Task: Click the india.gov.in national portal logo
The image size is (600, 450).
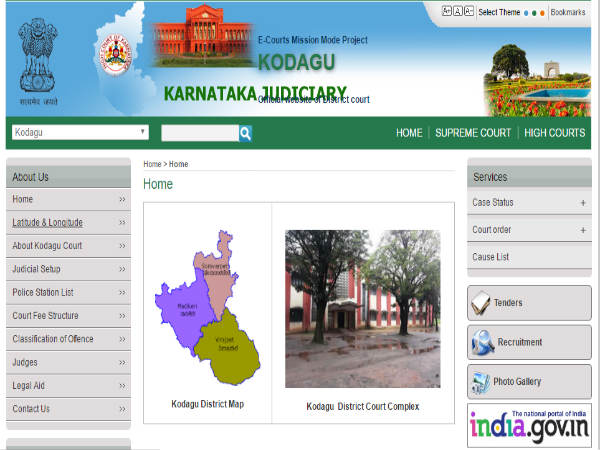Action: tap(528, 427)
